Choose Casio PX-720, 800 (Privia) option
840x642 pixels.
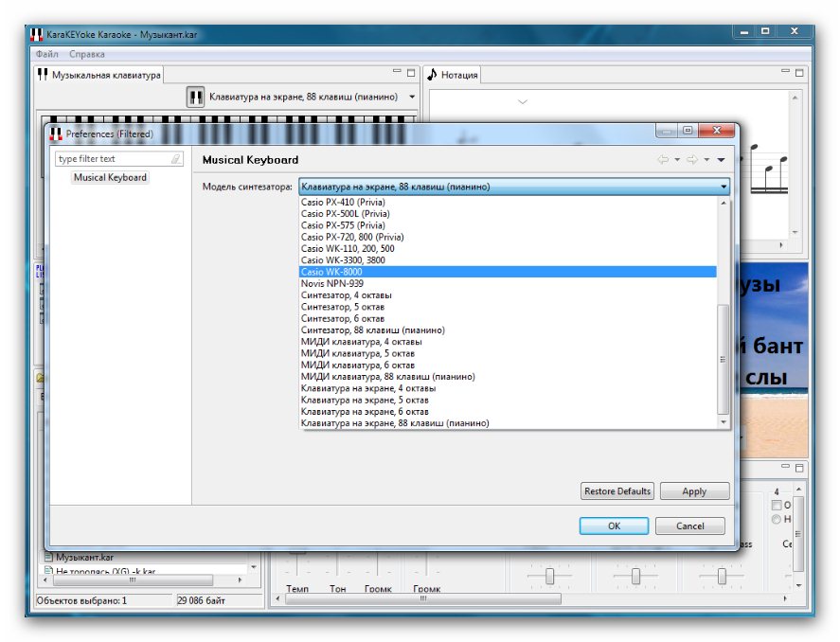pyautogui.click(x=508, y=238)
